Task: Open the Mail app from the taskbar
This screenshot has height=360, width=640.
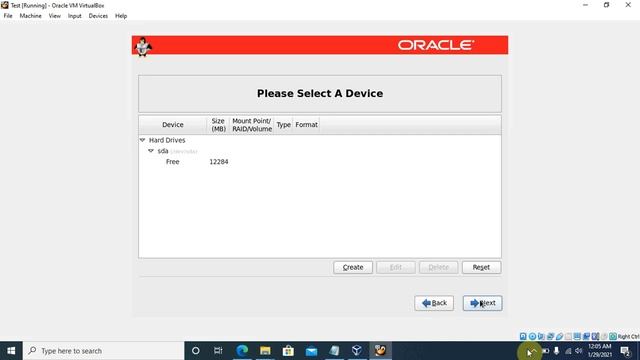Action: tap(311, 351)
